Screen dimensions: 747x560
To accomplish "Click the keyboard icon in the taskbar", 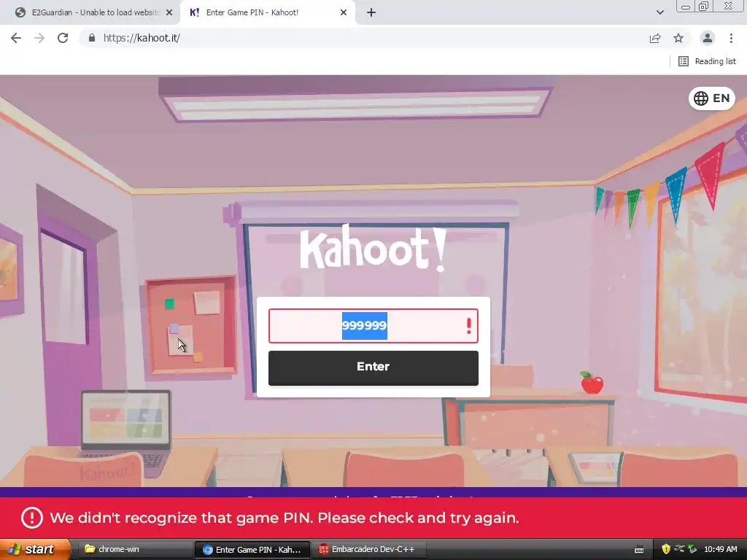I will click(639, 550).
